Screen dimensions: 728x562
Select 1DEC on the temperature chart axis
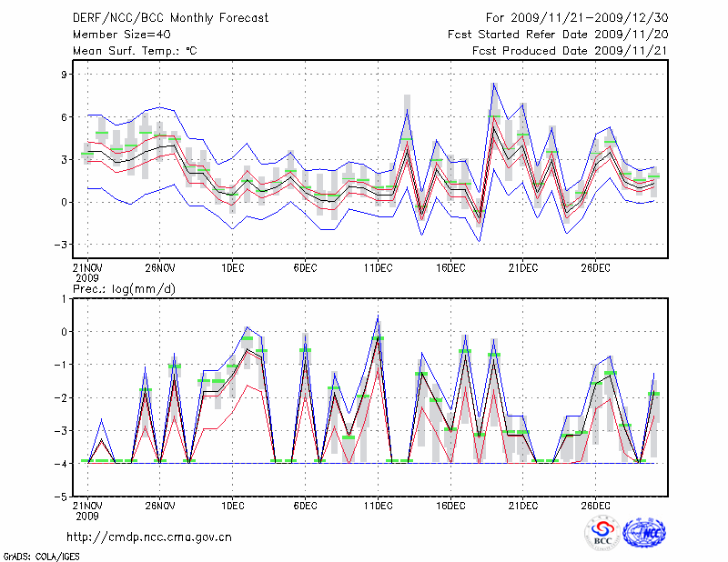232,268
